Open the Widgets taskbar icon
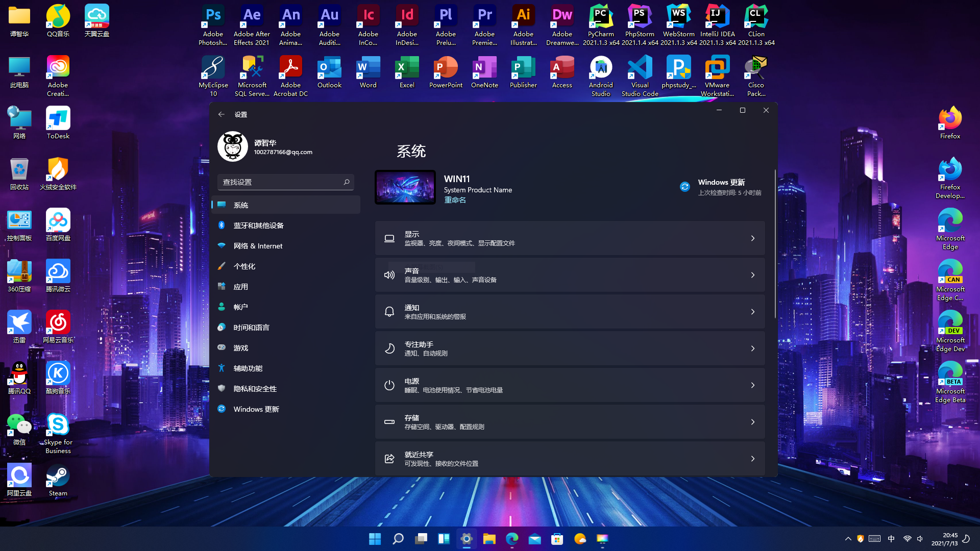This screenshot has height=551, width=980. tap(444, 539)
